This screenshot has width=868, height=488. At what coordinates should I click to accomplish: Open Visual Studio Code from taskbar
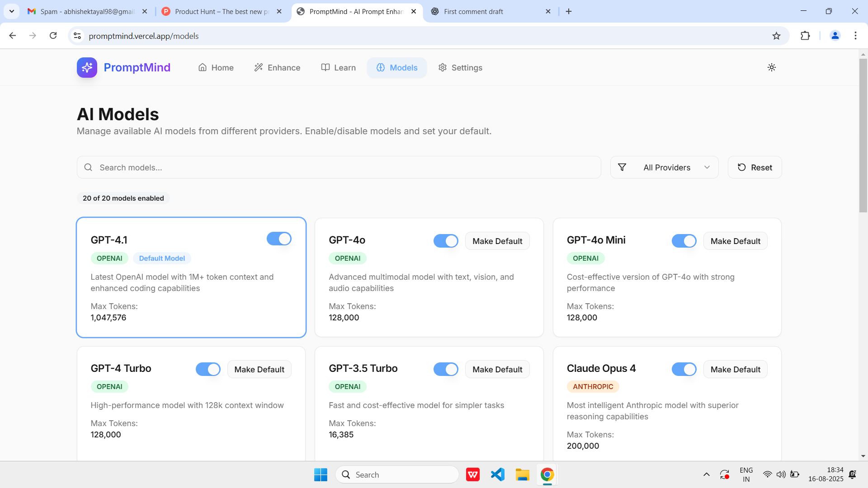click(x=498, y=474)
